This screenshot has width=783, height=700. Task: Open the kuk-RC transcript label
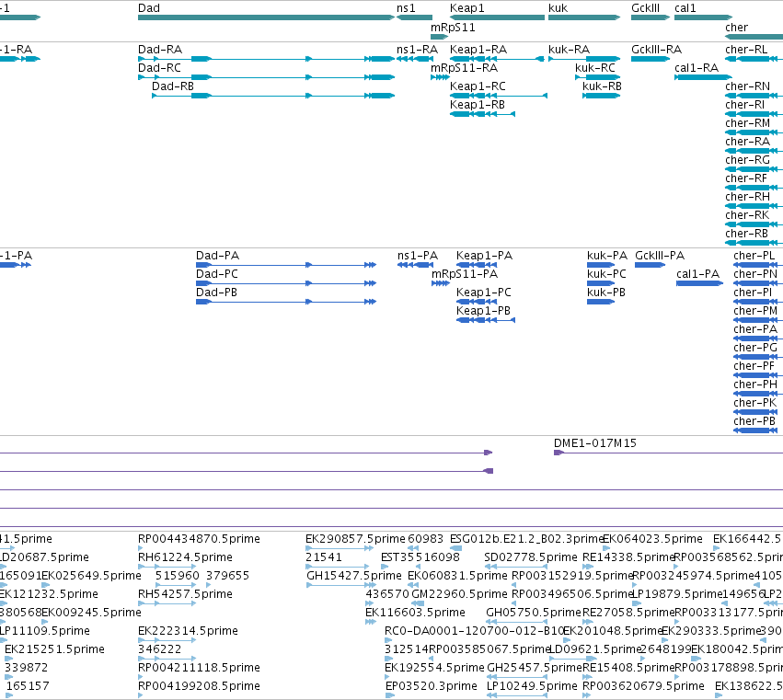(595, 68)
